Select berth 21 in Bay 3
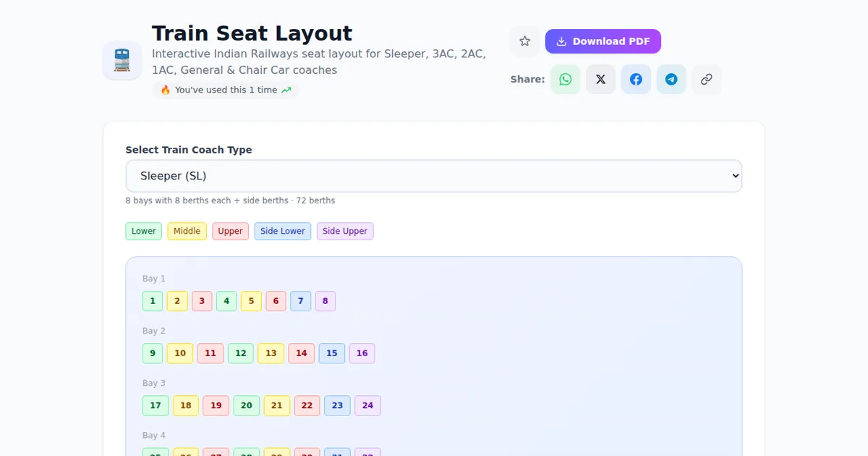868x456 pixels. (x=277, y=405)
